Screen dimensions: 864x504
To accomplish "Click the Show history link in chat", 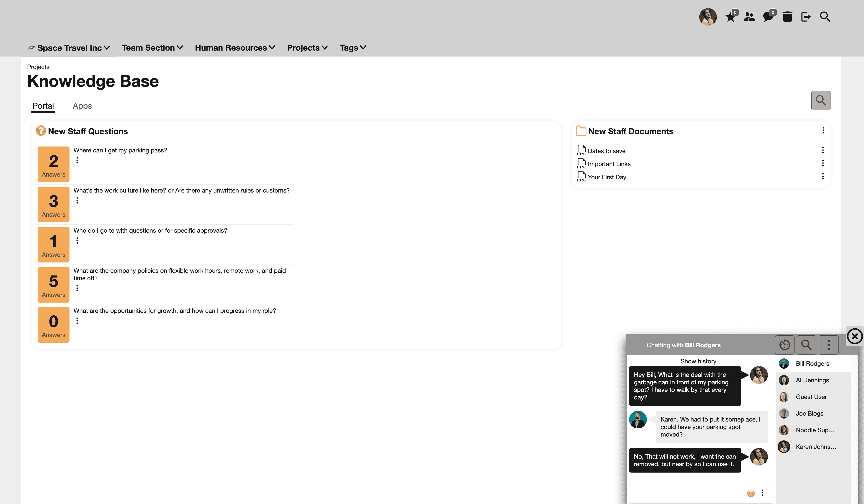I will [698, 361].
